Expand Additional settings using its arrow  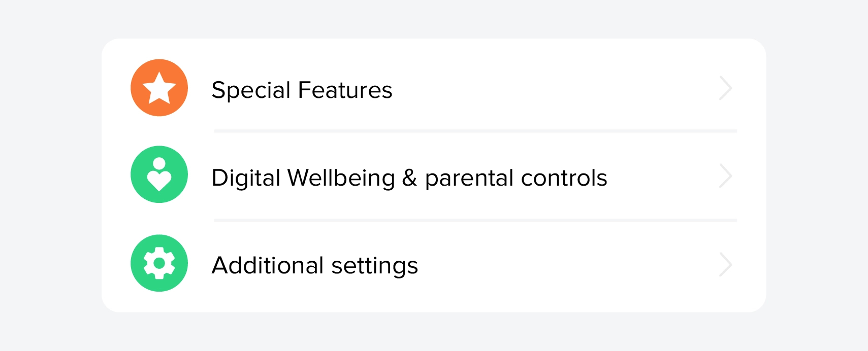pyautogui.click(x=726, y=264)
